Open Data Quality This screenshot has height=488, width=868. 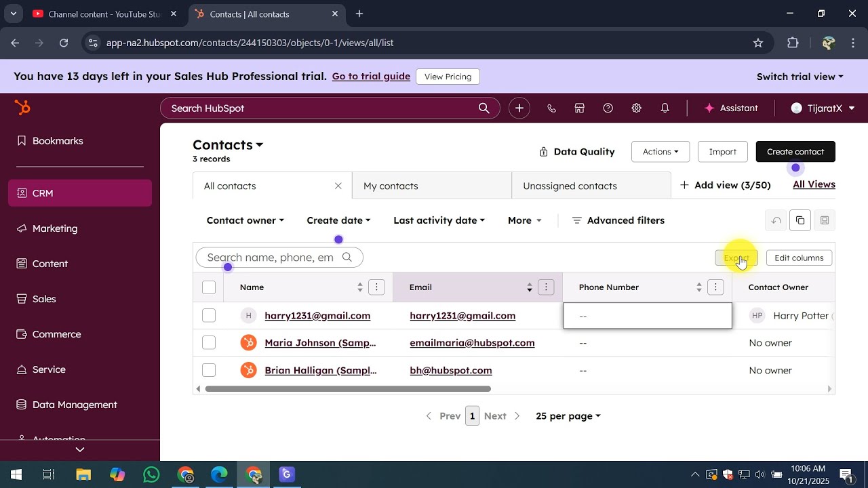coord(576,152)
